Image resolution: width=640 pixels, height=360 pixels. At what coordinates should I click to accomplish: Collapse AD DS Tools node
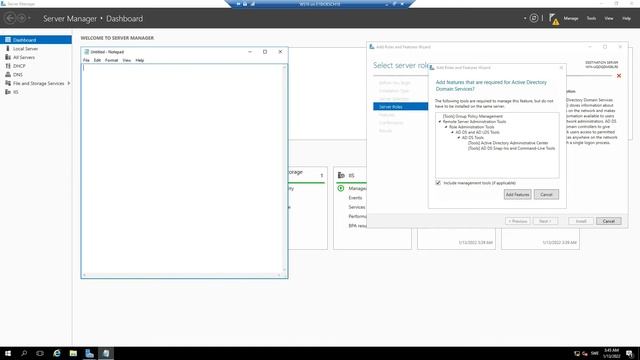tap(459, 138)
